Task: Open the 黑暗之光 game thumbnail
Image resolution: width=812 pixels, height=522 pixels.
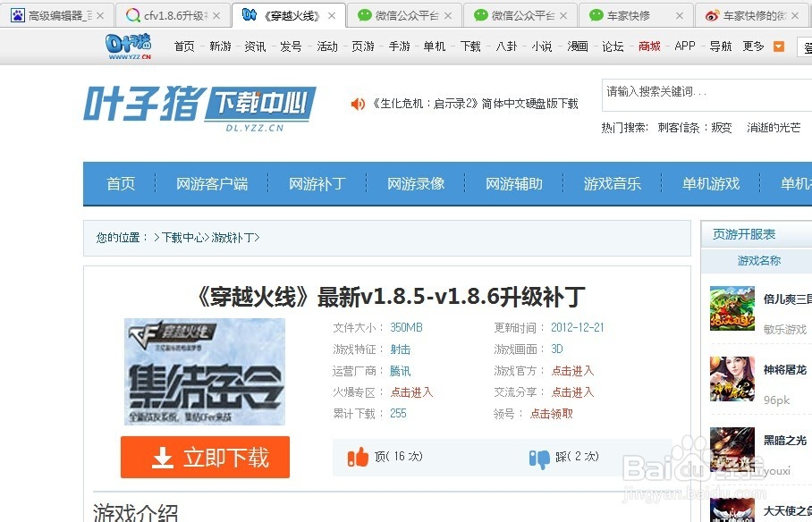Action: click(x=732, y=450)
